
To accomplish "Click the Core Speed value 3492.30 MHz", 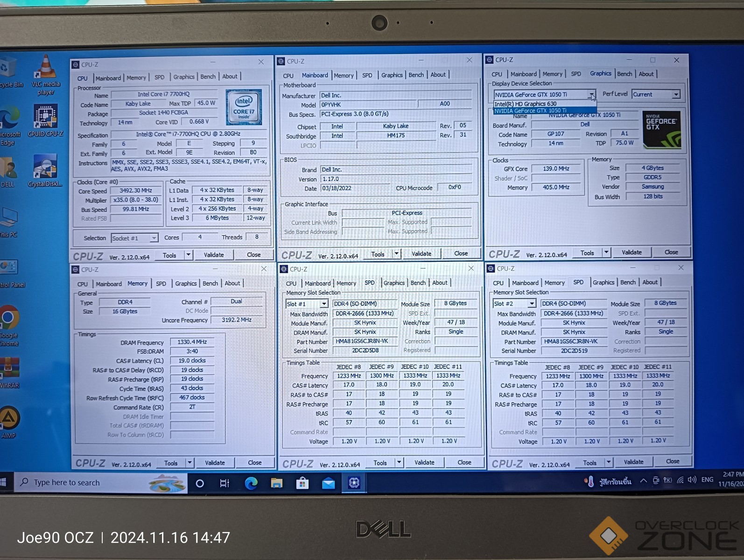I will (136, 190).
